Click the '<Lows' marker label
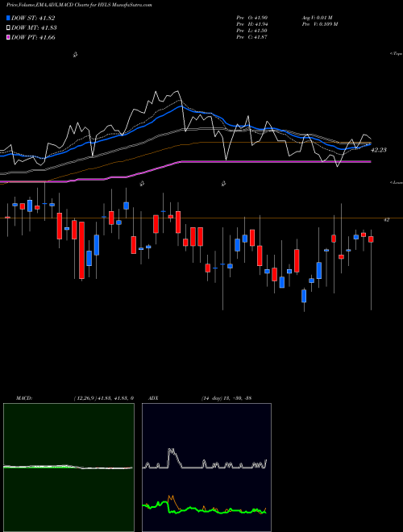This screenshot has width=403, height=532. click(397, 182)
